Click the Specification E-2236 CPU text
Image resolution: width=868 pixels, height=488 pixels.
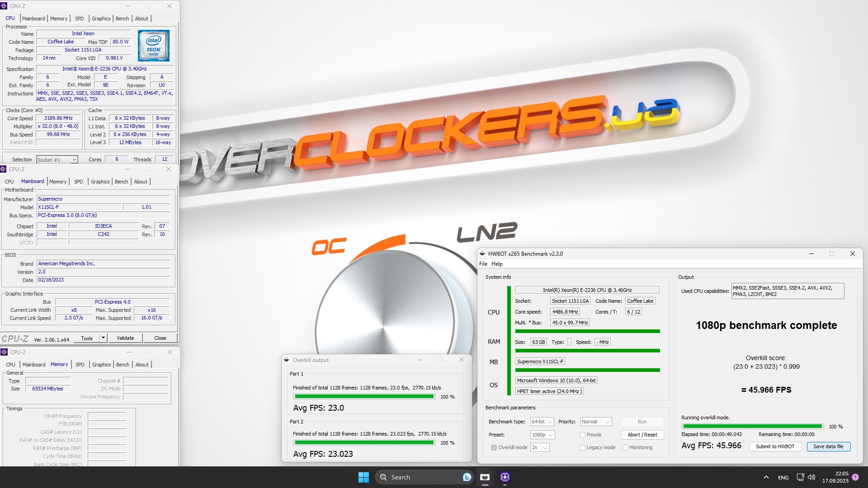point(104,69)
